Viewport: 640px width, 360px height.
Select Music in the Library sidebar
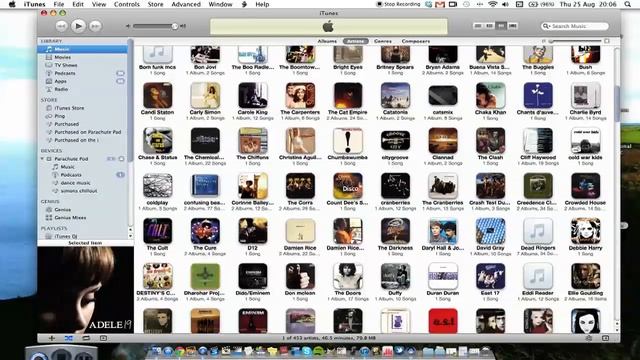pyautogui.click(x=82, y=49)
